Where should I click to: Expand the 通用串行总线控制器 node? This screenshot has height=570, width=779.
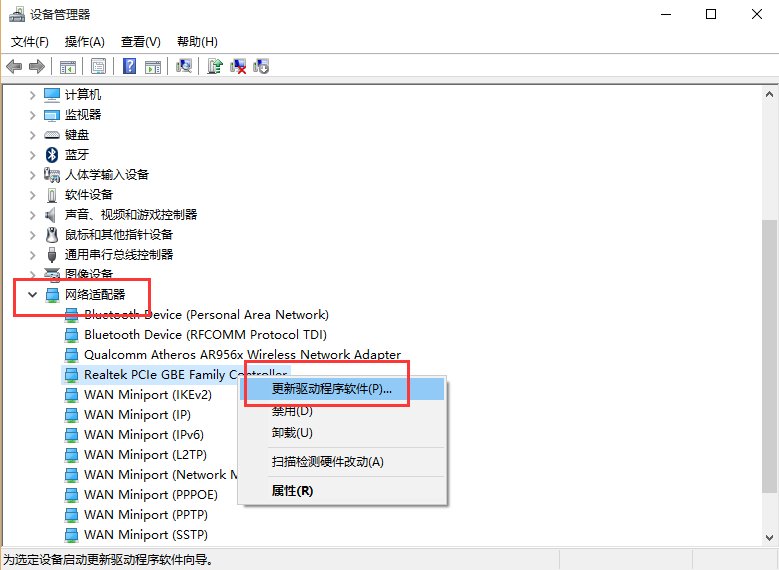[x=32, y=254]
